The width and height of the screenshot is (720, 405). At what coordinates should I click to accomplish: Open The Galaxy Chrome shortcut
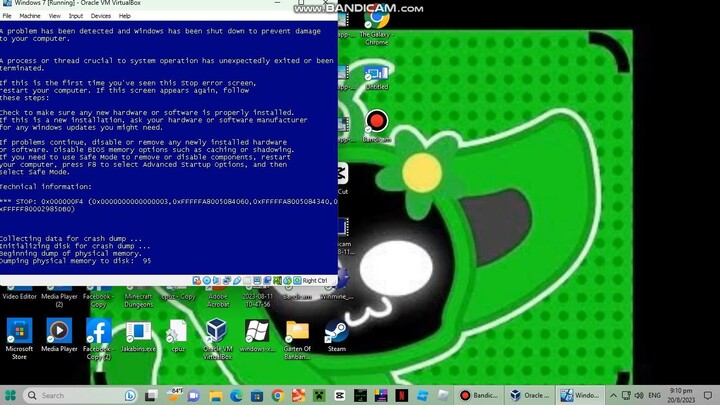coord(376,22)
